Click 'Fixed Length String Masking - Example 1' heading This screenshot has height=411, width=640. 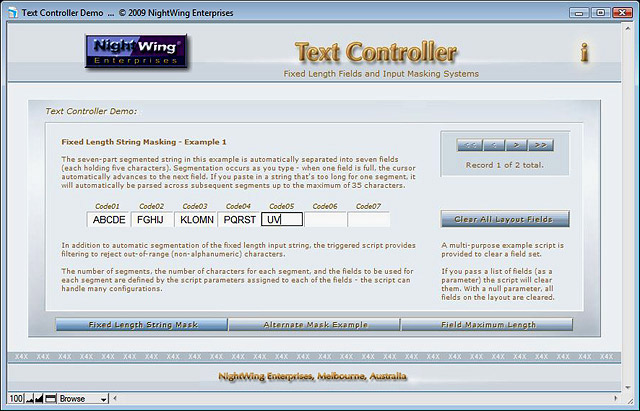click(x=144, y=142)
